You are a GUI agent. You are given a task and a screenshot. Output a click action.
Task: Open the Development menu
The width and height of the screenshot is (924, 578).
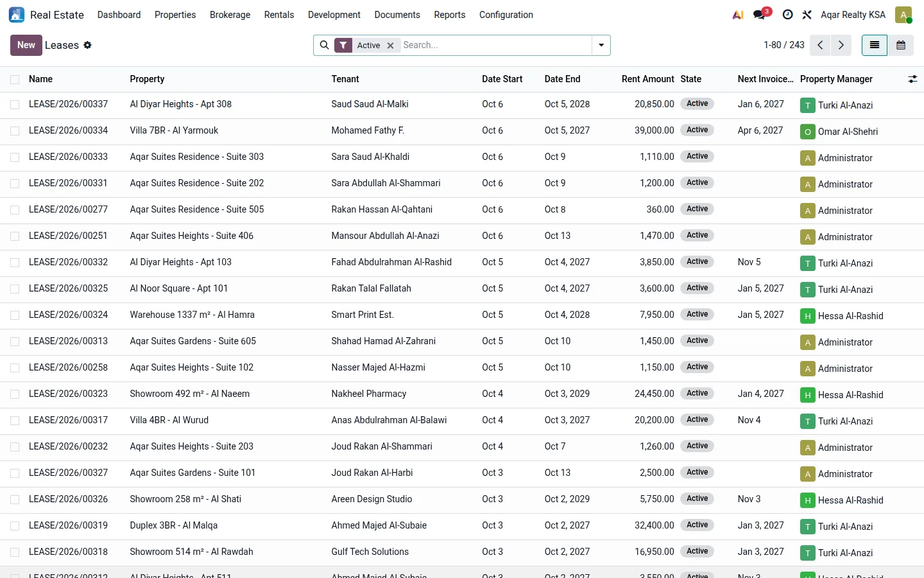tap(334, 15)
